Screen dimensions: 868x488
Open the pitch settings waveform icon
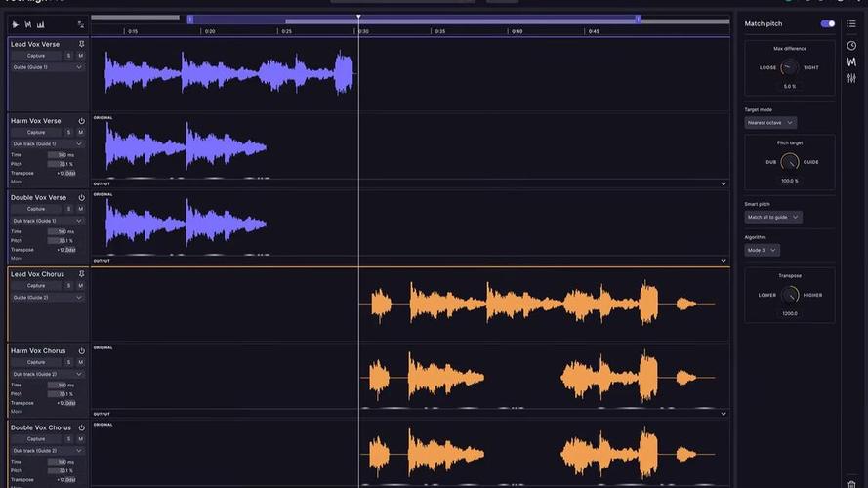click(x=851, y=61)
